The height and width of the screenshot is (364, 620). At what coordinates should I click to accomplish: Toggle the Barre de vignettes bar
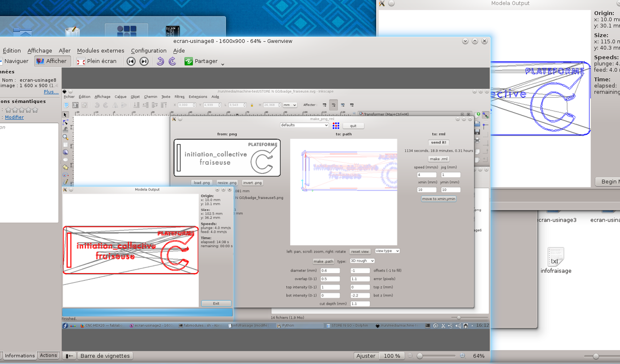[x=105, y=356]
